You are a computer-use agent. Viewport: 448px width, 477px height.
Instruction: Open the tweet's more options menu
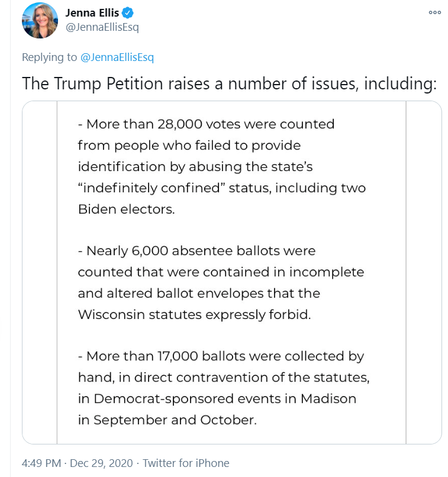pyautogui.click(x=434, y=12)
